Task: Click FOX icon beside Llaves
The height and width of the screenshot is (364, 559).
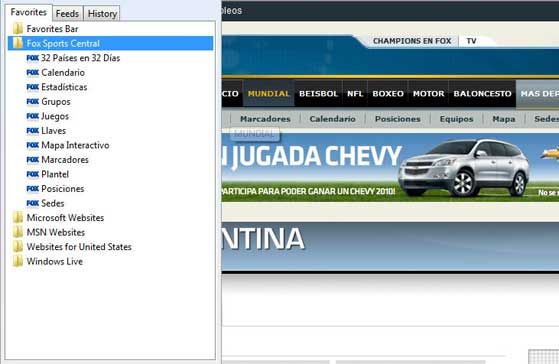Action: tap(32, 131)
